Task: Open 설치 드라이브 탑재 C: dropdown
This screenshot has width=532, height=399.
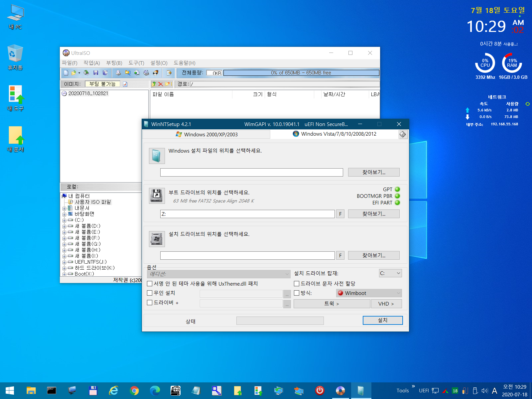Action: point(390,273)
